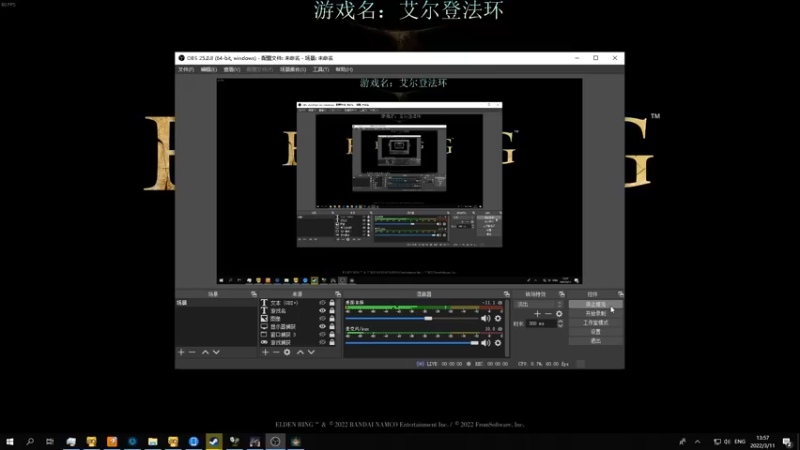Open Windows notification center

pos(787,442)
